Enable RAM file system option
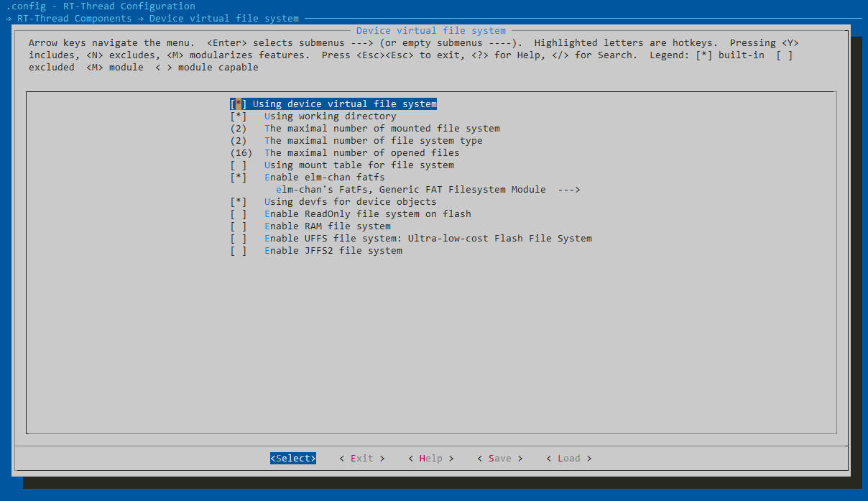 coord(310,226)
